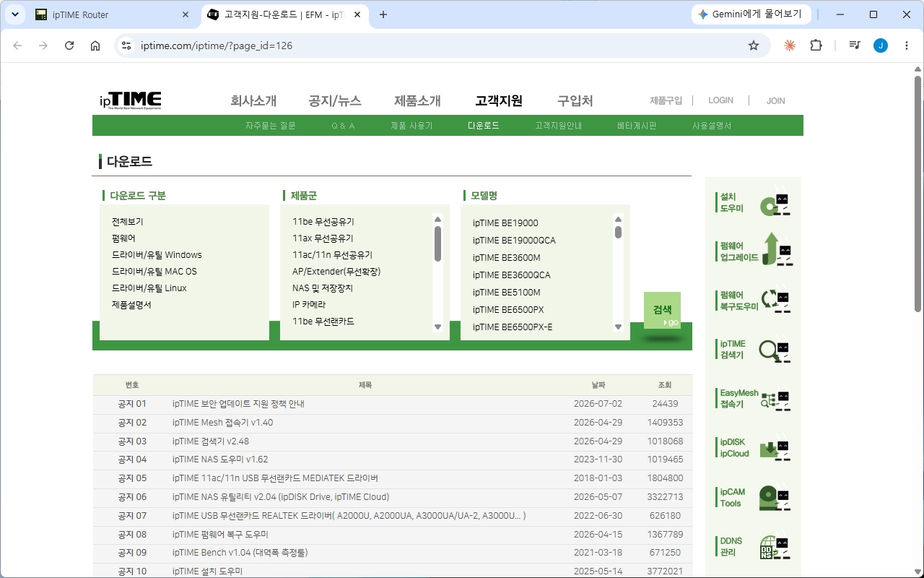This screenshot has height=578, width=924.
Task: Open a new tab with plus icon
Action: (x=383, y=14)
